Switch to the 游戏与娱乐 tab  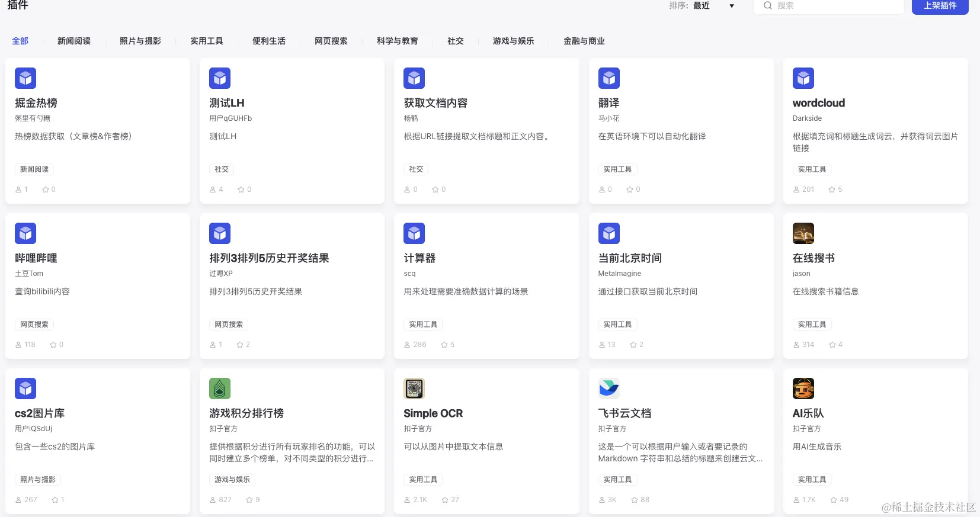514,41
